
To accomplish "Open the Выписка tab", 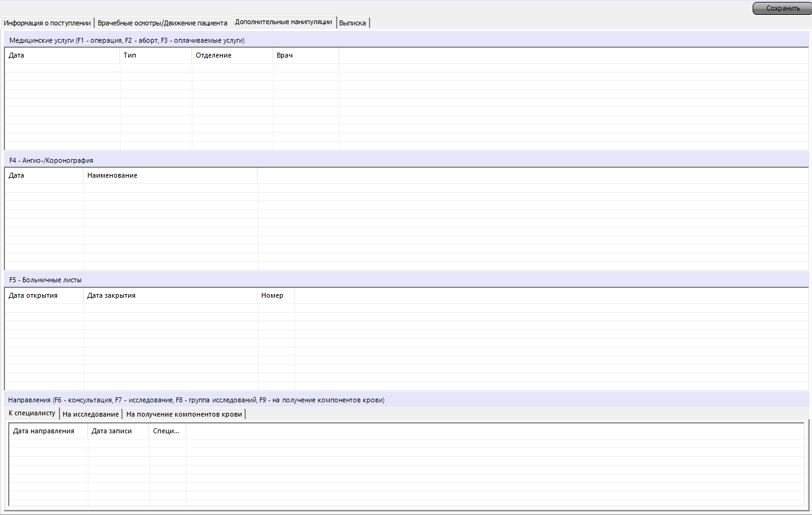I will 353,23.
